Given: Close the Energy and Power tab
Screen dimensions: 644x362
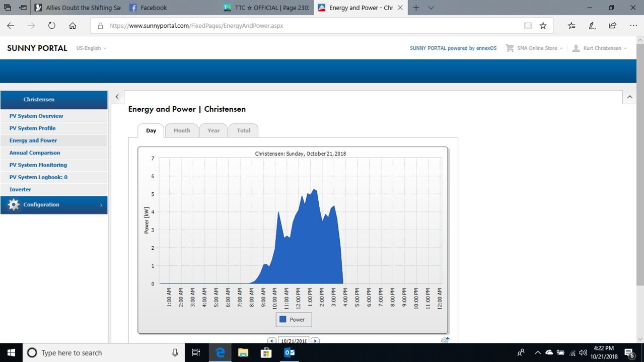Looking at the screenshot, I should click(400, 8).
